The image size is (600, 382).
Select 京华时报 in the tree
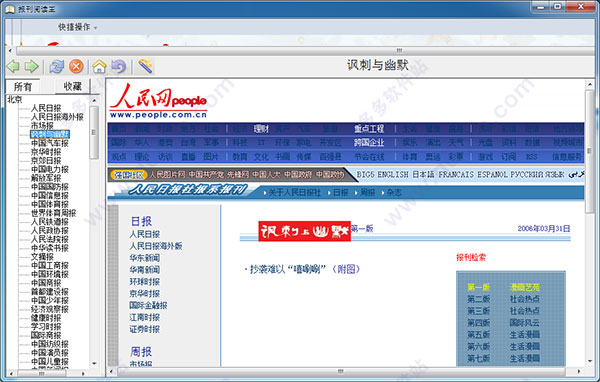pyautogui.click(x=46, y=152)
